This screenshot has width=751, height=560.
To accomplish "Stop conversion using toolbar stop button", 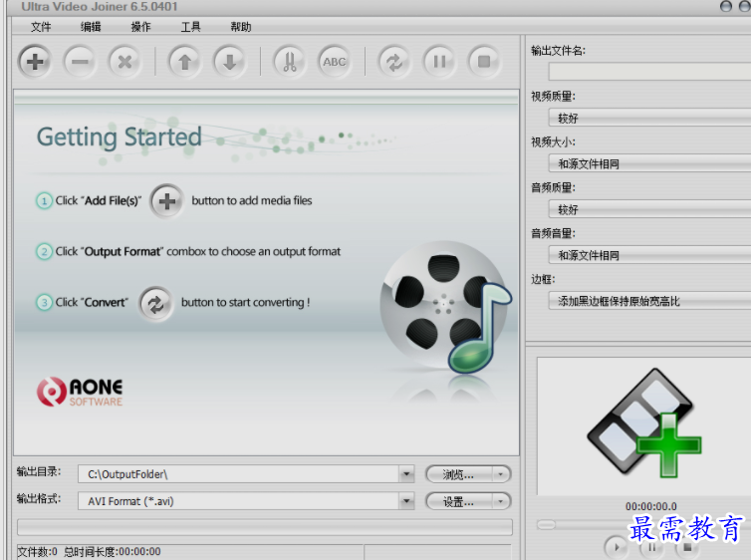I will coord(484,62).
